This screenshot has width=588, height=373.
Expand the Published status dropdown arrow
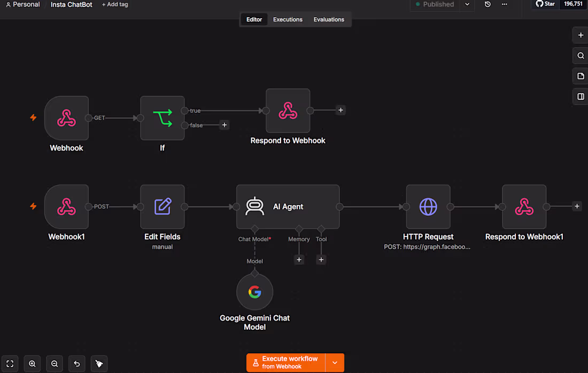point(467,4)
